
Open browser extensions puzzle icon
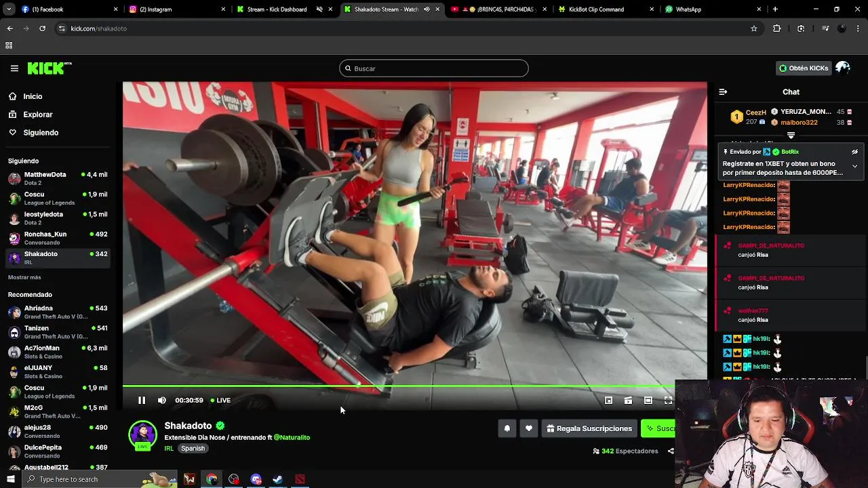pyautogui.click(x=776, y=28)
